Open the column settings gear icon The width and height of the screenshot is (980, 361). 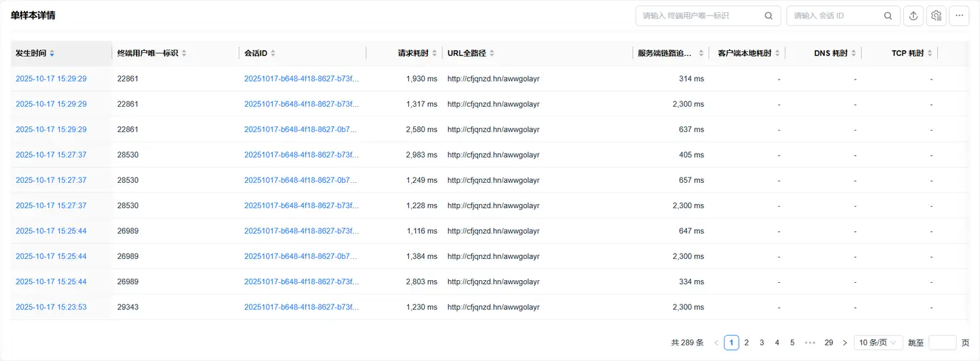tap(936, 16)
